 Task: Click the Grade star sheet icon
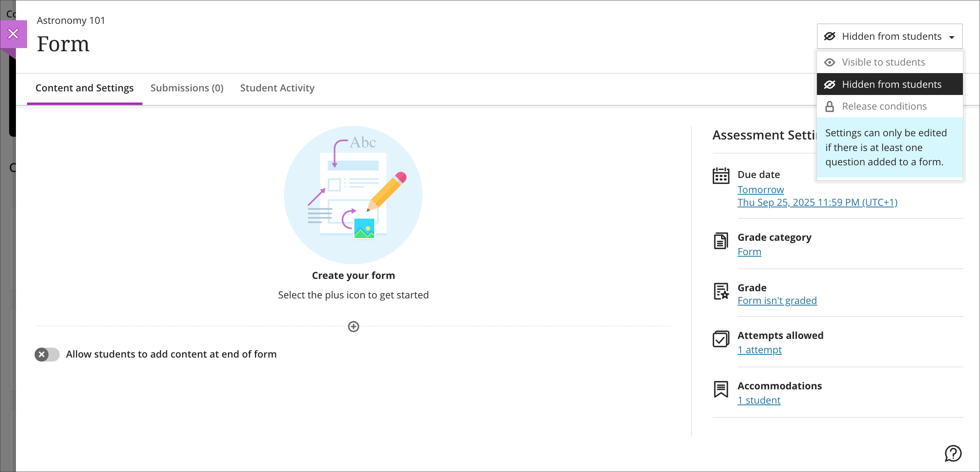click(721, 291)
